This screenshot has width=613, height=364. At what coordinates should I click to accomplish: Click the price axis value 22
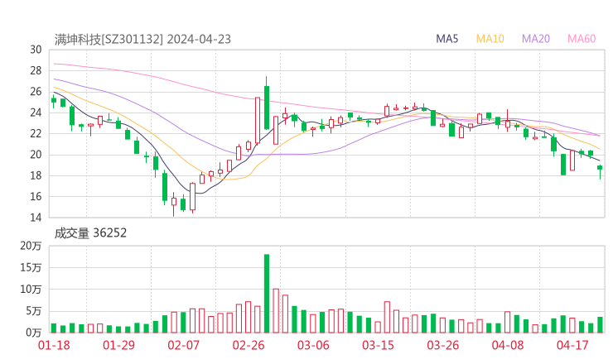(36, 133)
